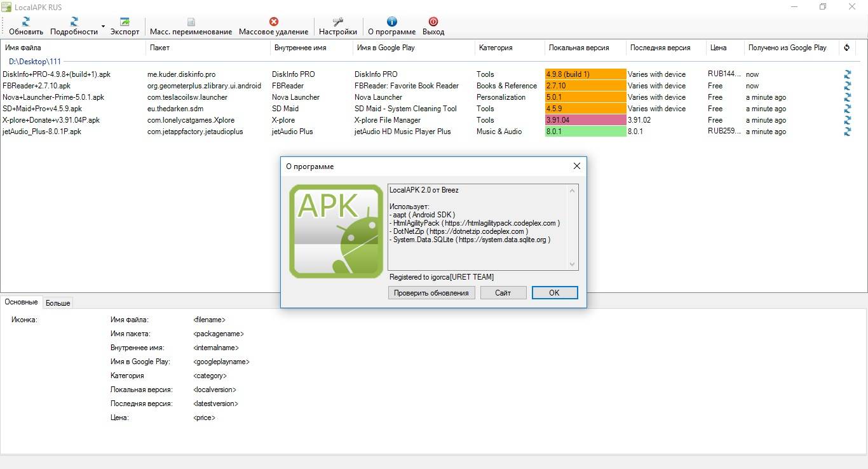Switch to the Больше tab
Image resolution: width=868 pixels, height=469 pixels.
coord(58,303)
